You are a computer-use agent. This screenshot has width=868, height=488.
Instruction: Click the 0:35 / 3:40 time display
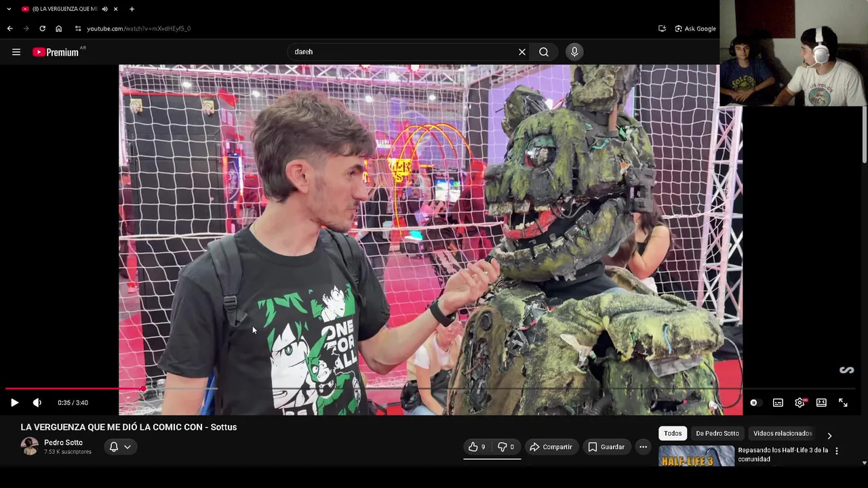coord(73,403)
